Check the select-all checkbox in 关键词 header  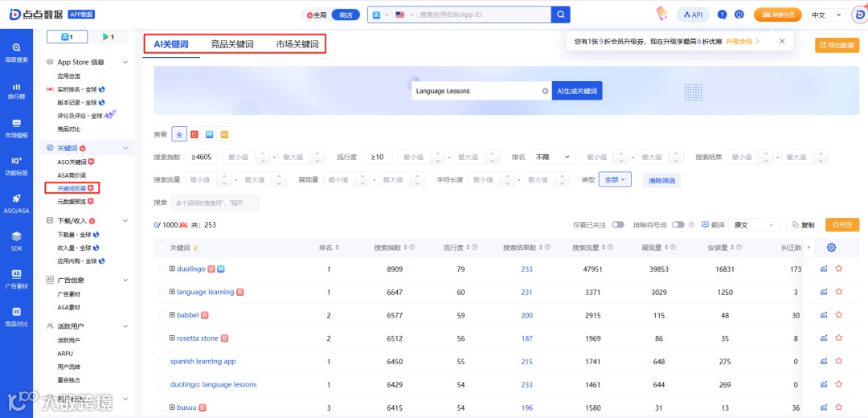162,248
